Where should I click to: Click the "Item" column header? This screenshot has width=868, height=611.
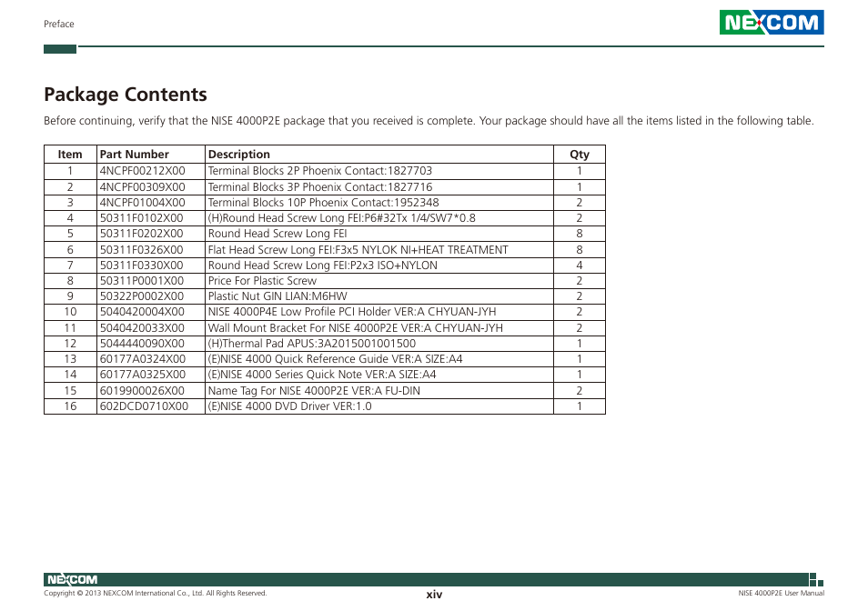[70, 155]
